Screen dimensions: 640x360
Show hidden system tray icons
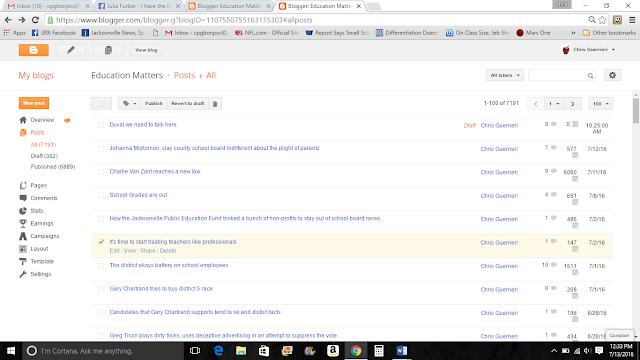coord(554,351)
